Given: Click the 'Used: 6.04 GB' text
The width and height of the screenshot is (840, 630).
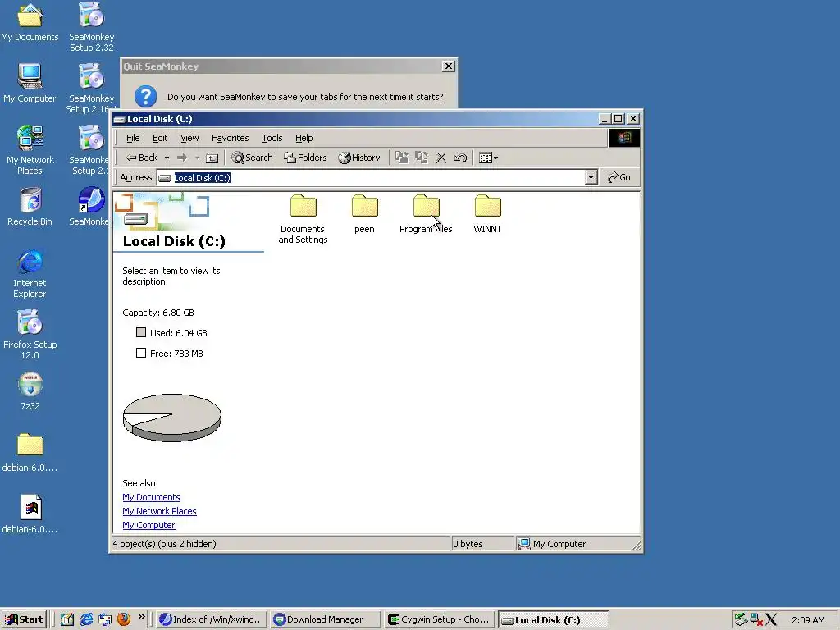Looking at the screenshot, I should click(x=178, y=333).
